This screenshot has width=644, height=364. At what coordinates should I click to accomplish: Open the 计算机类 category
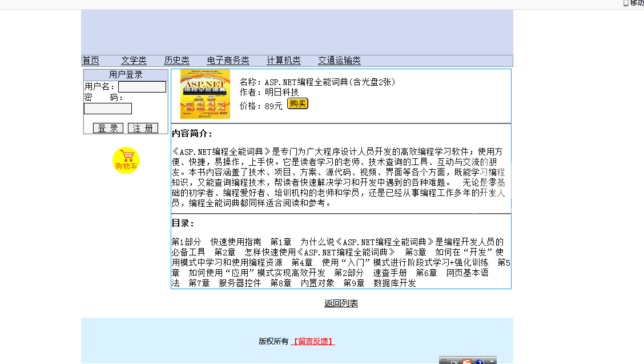pos(284,61)
